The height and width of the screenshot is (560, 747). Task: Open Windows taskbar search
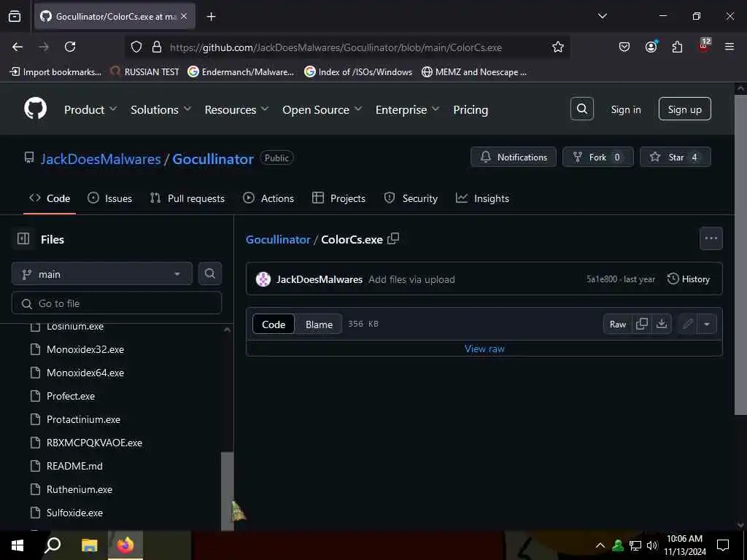(53, 545)
